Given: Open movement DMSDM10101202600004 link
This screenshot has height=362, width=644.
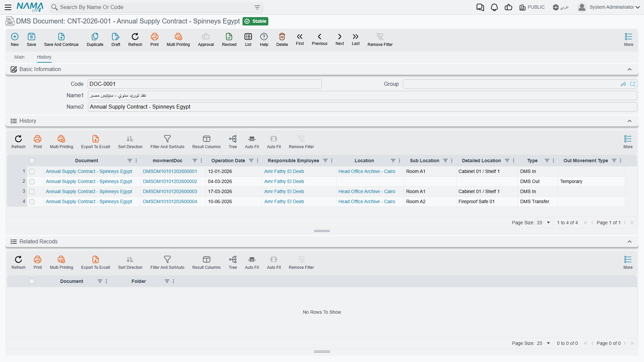Looking at the screenshot, I should coord(170,201).
